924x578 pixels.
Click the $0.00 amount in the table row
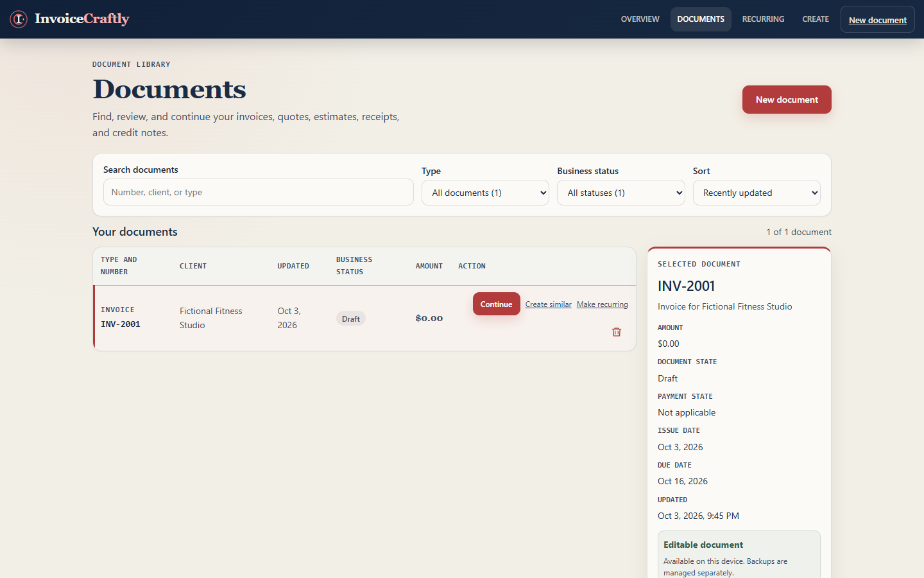point(429,318)
